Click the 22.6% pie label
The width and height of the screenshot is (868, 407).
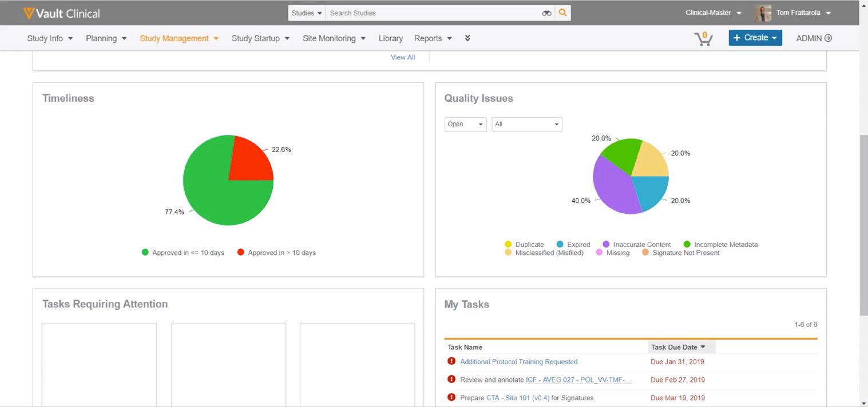pyautogui.click(x=281, y=149)
